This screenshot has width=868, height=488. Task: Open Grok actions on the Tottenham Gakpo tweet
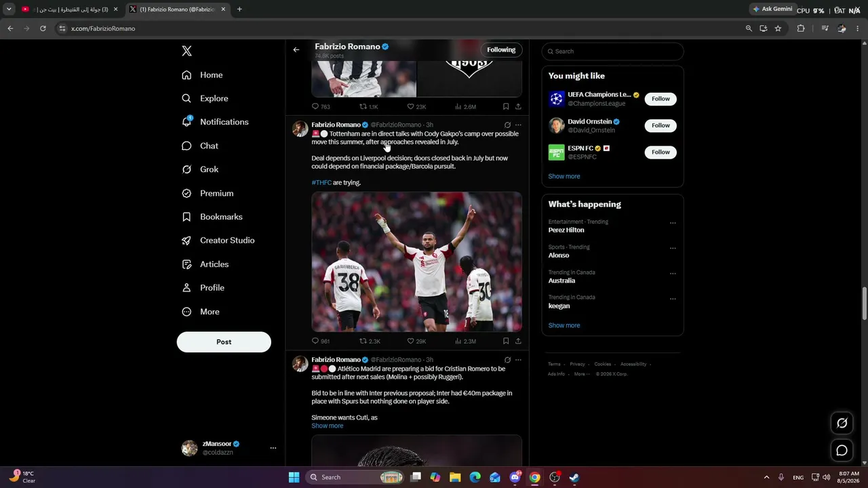click(x=507, y=125)
